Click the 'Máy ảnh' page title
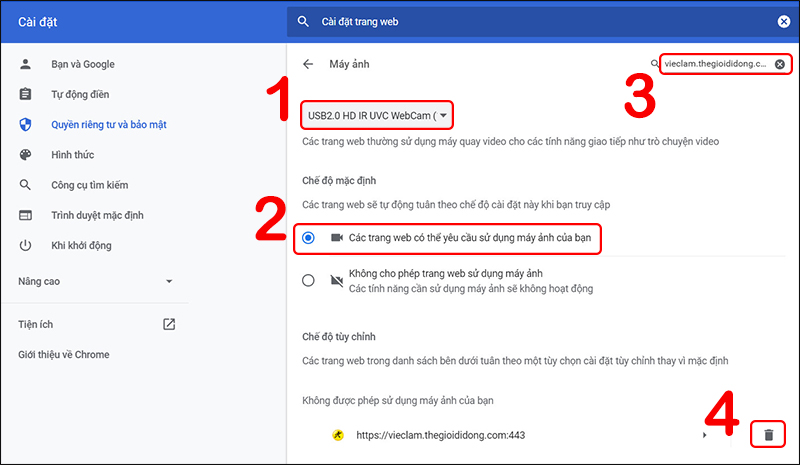The image size is (800, 465). pyautogui.click(x=349, y=64)
